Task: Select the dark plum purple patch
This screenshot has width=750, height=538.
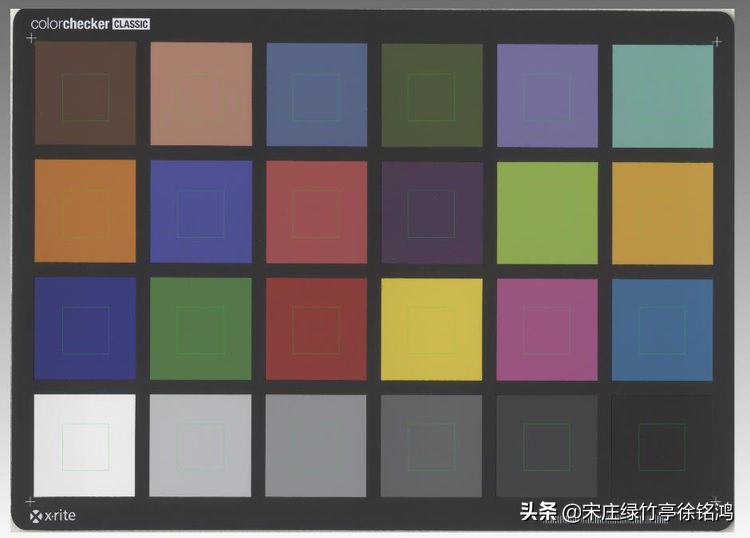Action: 432,213
